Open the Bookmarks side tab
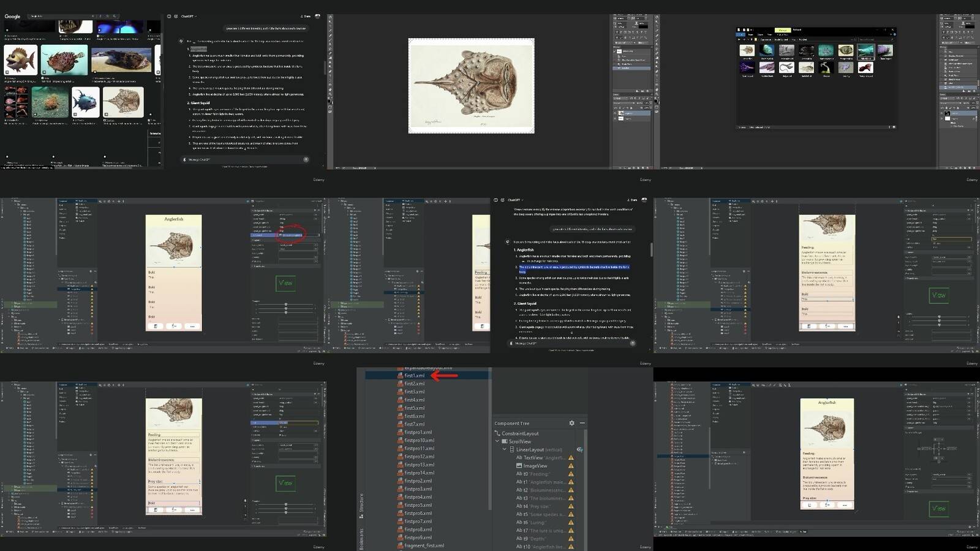The image size is (980, 551). click(361, 539)
